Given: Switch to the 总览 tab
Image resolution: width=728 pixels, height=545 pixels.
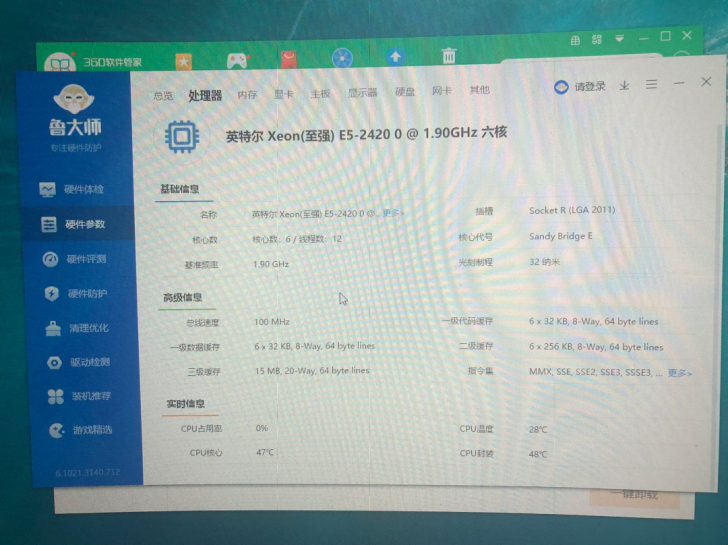Looking at the screenshot, I should click(163, 96).
